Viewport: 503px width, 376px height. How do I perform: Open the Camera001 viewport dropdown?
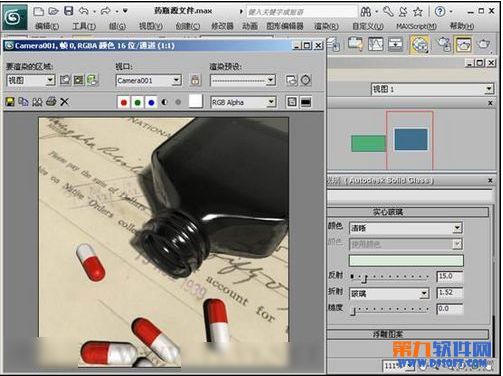point(176,80)
